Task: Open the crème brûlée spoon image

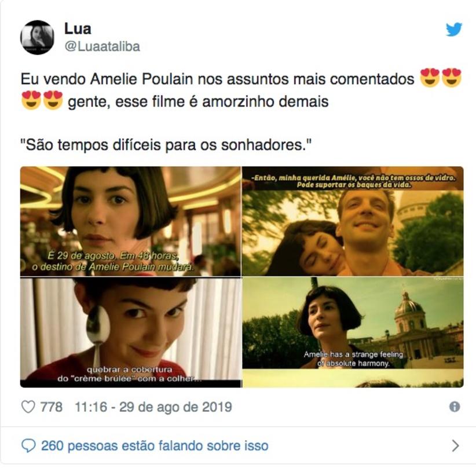Action: coord(130,332)
